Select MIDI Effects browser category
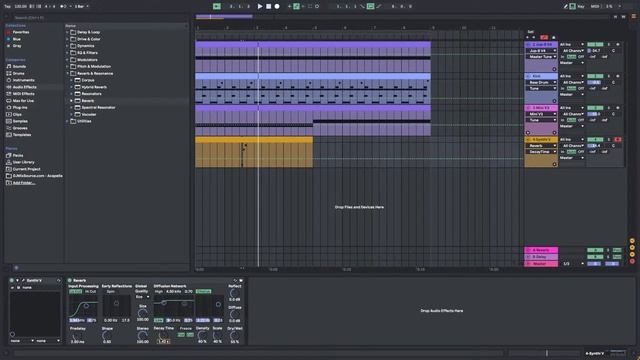This screenshot has height=360, width=640. [x=24, y=94]
